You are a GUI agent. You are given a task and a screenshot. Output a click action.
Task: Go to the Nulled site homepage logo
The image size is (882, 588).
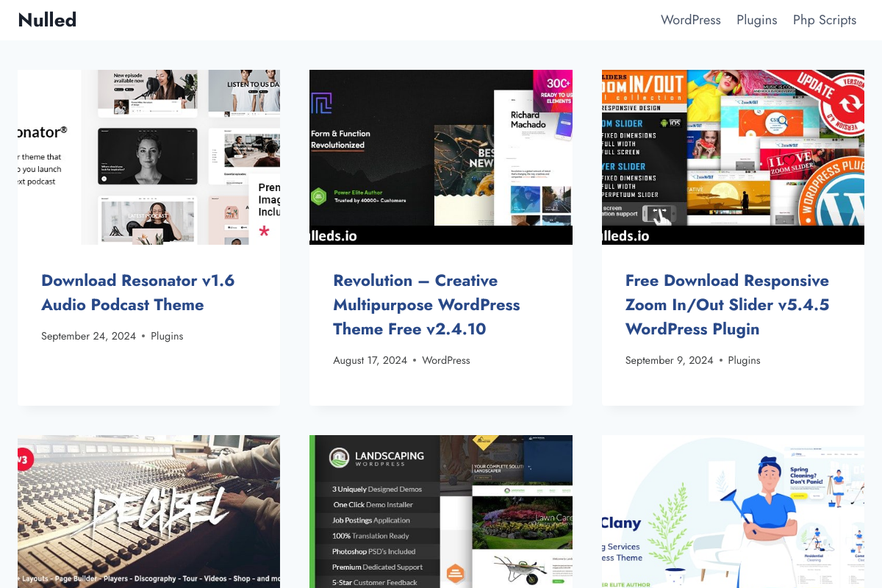pyautogui.click(x=47, y=20)
